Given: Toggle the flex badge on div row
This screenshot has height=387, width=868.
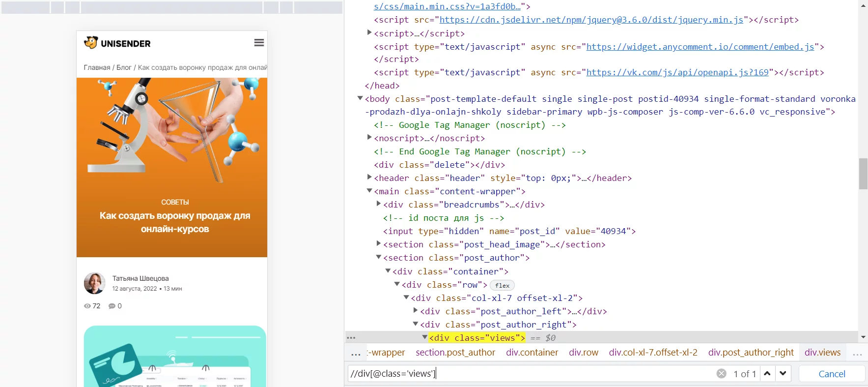Looking at the screenshot, I should point(502,285).
